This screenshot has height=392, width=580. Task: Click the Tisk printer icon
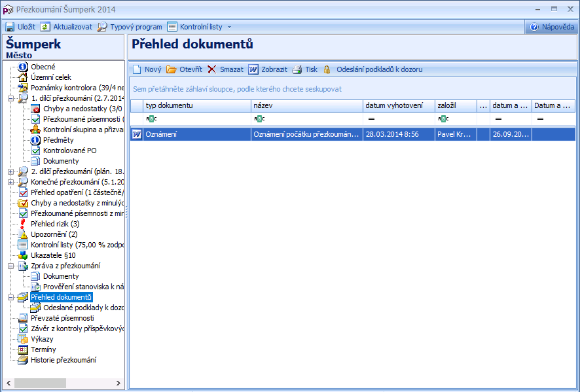(297, 69)
